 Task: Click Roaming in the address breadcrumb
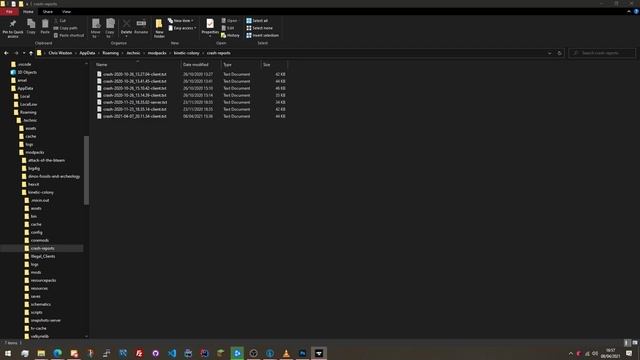111,53
